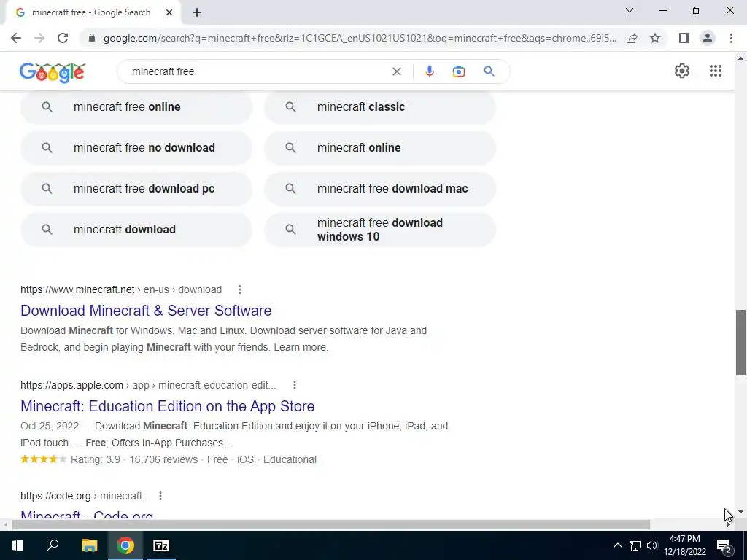Open the notification center icon

pyautogui.click(x=724, y=545)
